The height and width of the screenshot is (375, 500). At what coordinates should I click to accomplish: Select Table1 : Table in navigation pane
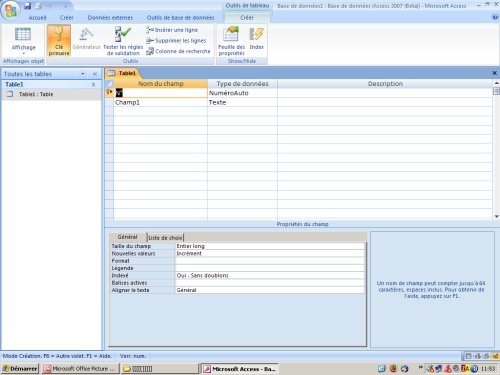51,94
